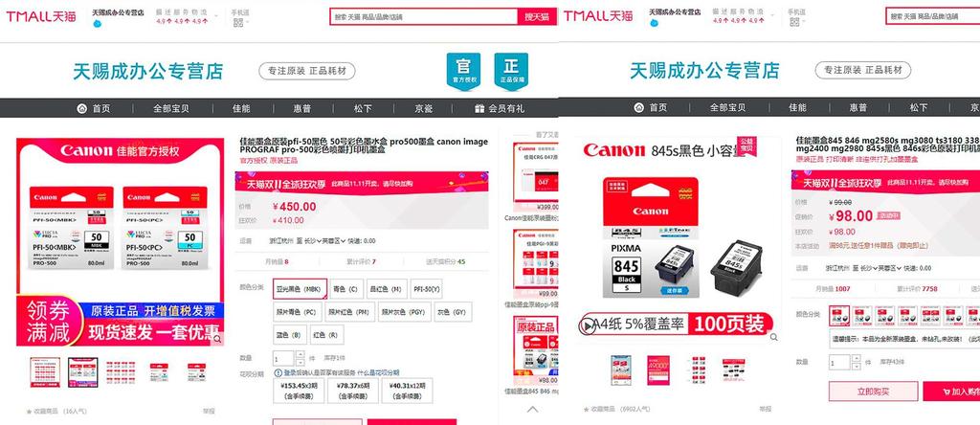Select color option 亚光黑色 (MBK)
This screenshot has width=980, height=425.
300,289
